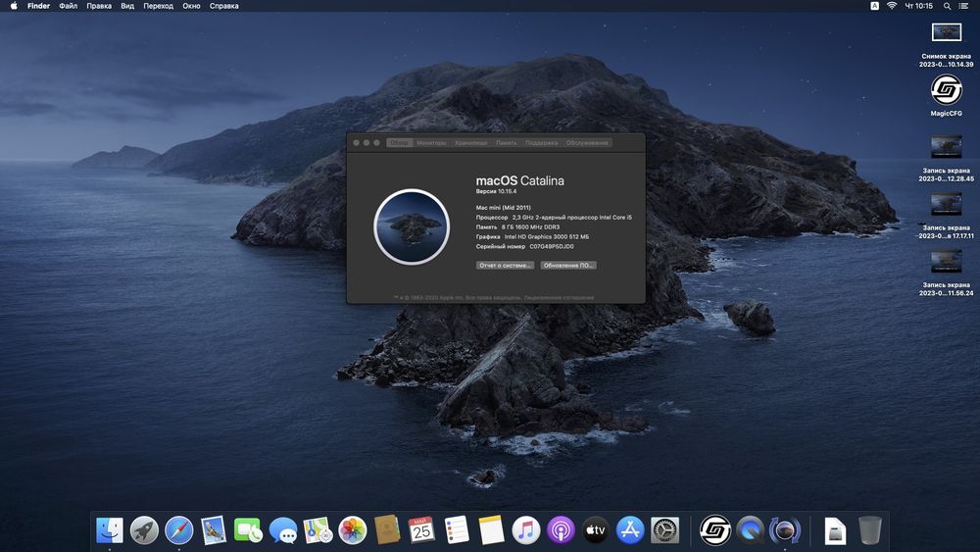Open QuickTime Player from the Dock

[x=750, y=530]
